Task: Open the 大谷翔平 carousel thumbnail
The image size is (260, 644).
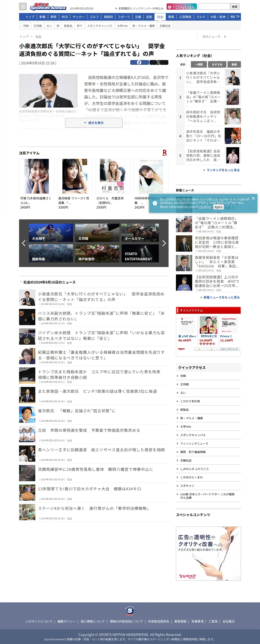Action: point(51,233)
